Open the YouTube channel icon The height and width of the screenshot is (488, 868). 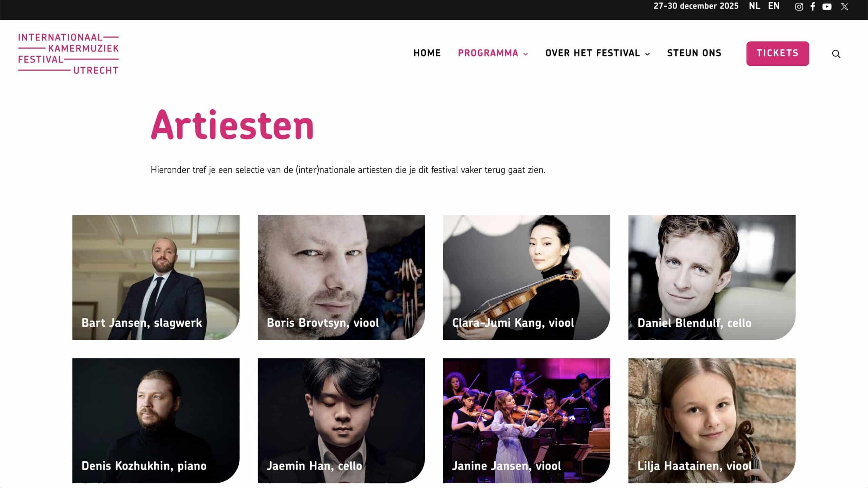tap(827, 7)
